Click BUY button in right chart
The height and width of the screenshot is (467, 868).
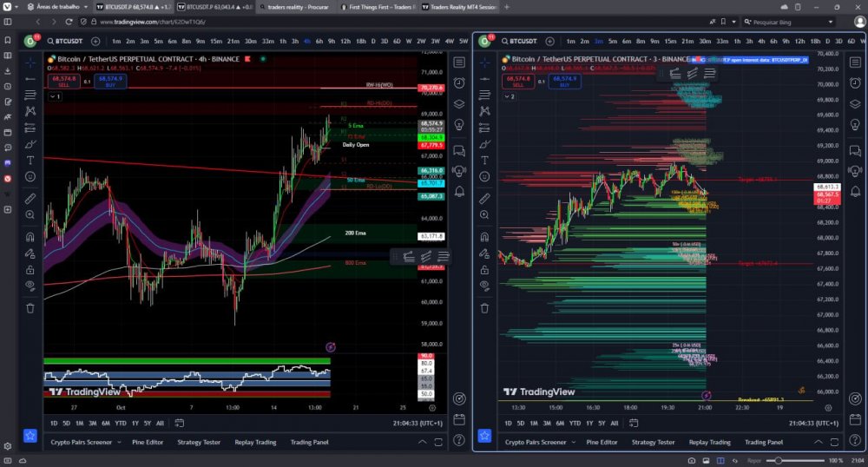[565, 82]
